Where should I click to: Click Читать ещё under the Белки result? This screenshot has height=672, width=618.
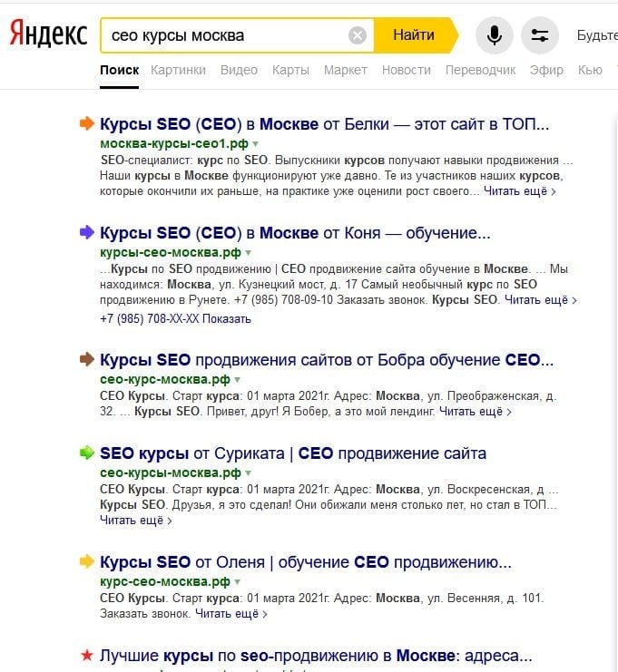click(520, 191)
